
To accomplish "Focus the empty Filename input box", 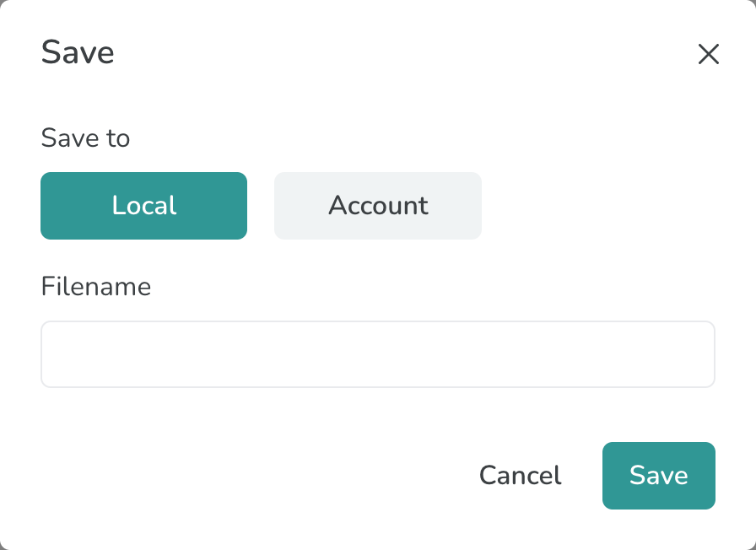I will pos(377,354).
